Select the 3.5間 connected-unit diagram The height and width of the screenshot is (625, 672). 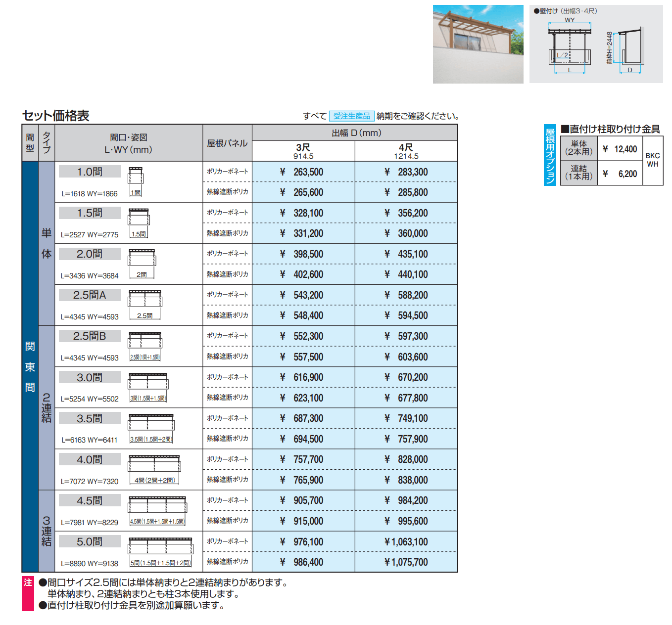click(151, 424)
